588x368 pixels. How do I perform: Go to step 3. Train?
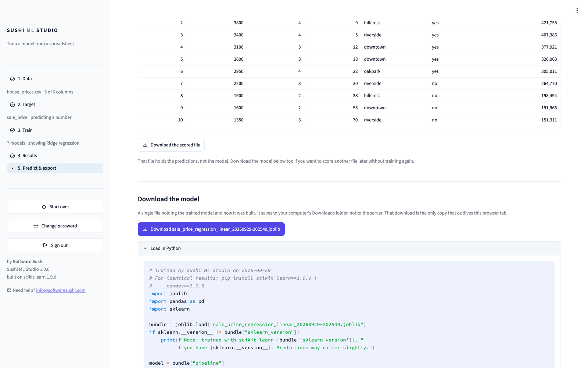pos(55,130)
